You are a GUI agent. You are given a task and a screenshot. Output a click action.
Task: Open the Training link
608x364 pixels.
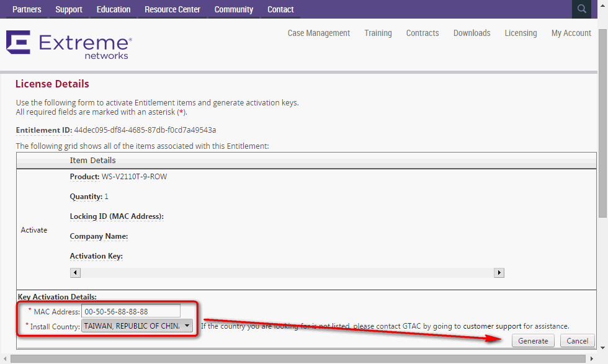pyautogui.click(x=378, y=33)
